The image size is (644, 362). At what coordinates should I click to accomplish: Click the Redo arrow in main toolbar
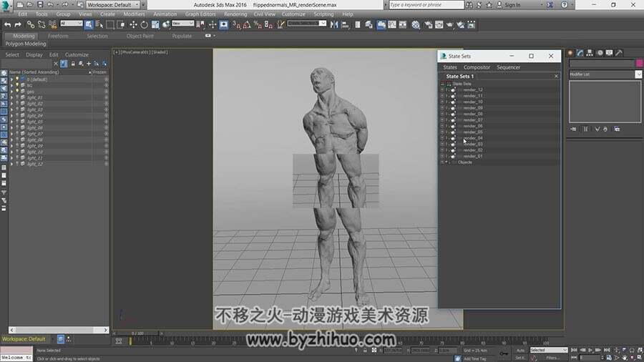18,25
